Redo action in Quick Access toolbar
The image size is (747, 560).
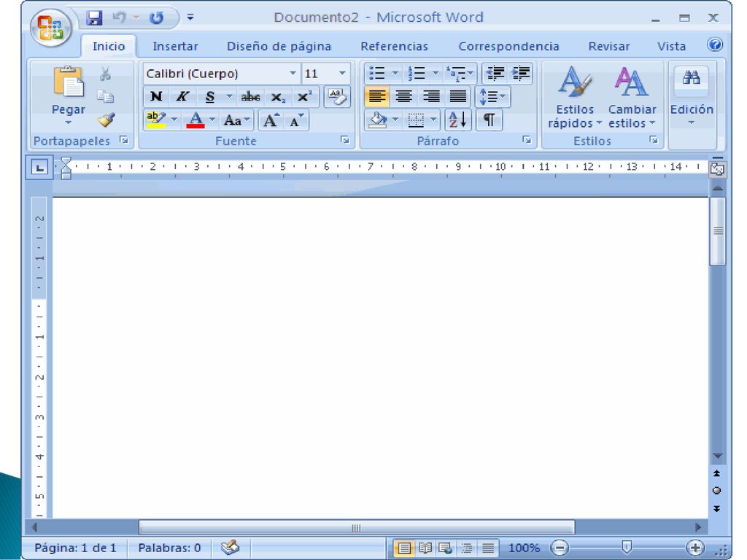(x=156, y=18)
